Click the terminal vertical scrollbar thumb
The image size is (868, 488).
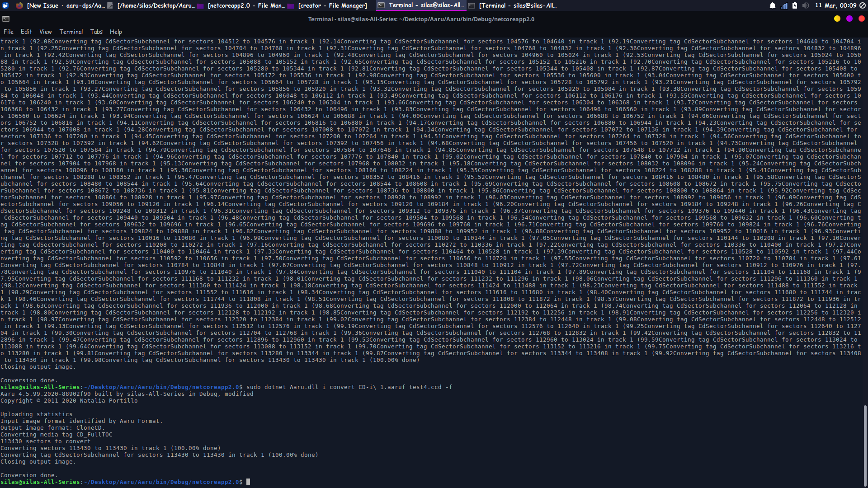[865, 445]
